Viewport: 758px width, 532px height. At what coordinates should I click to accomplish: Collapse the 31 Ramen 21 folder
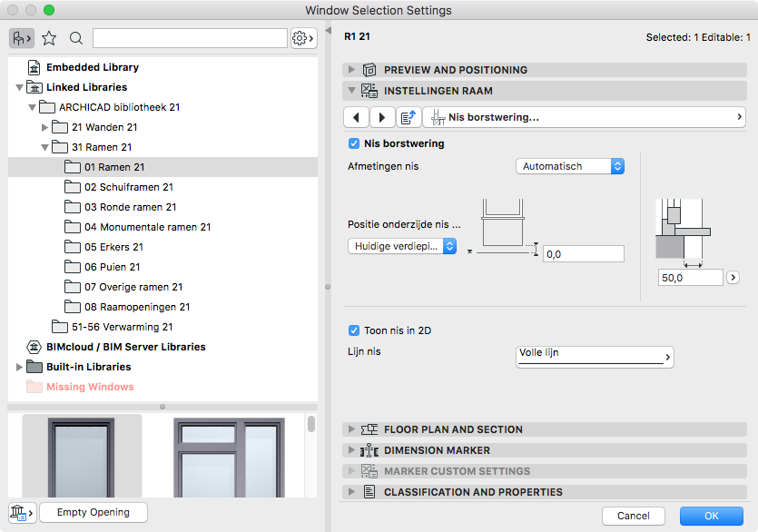tap(44, 147)
